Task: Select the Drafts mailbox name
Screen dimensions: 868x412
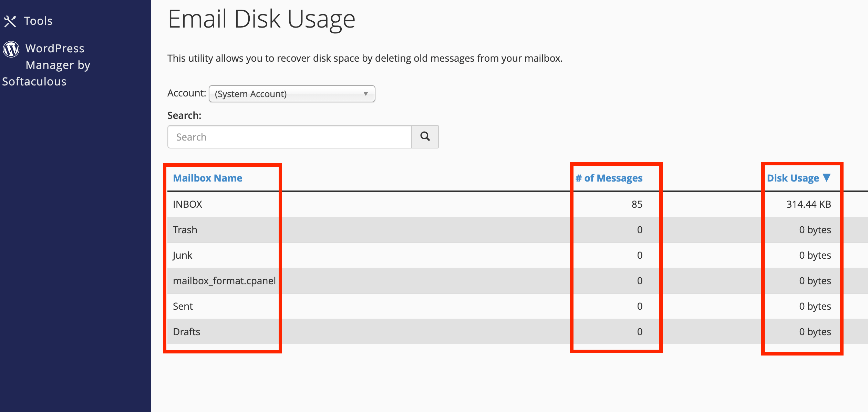Action: 186,332
